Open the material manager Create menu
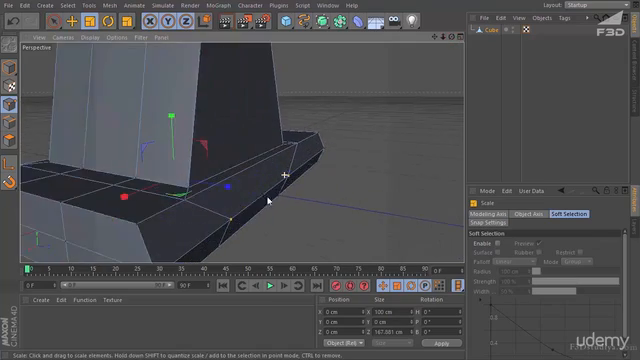Image resolution: width=640 pixels, height=360 pixels. click(x=41, y=300)
